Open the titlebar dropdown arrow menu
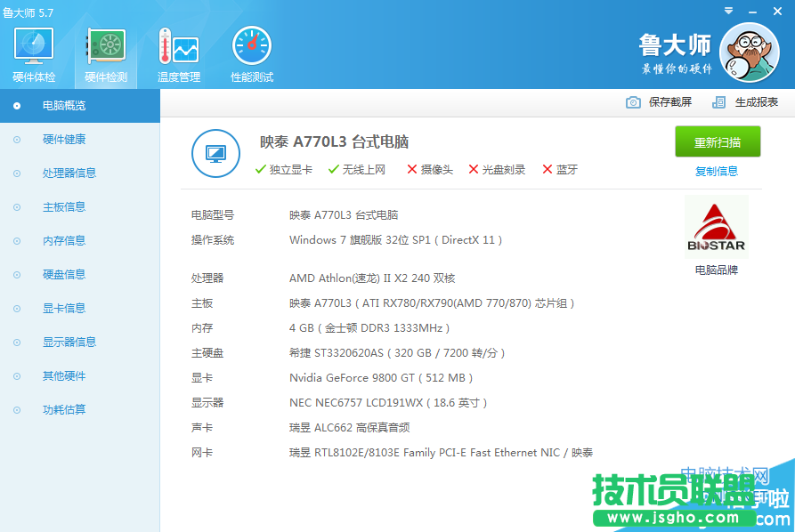The width and height of the screenshot is (795, 532). tap(726, 11)
